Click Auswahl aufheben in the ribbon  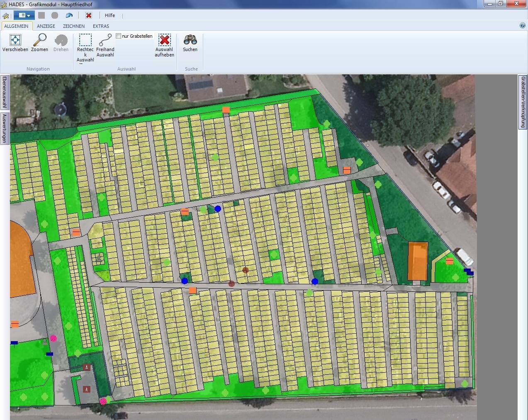click(x=165, y=46)
